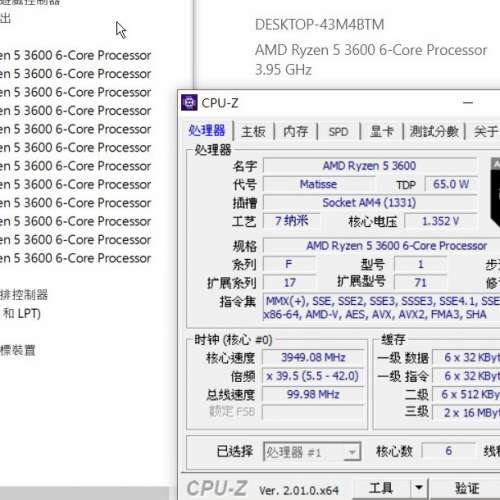Click the AMD Ryzen 5 3600 6-Core Processor text above 3.95 GHz
500x500 pixels.
tap(371, 50)
